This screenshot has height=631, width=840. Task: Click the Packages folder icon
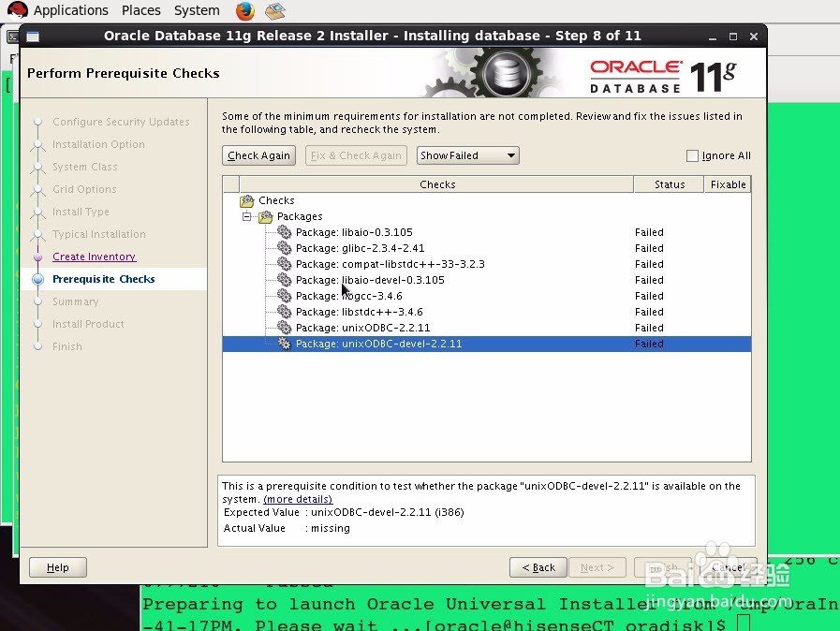click(266, 217)
